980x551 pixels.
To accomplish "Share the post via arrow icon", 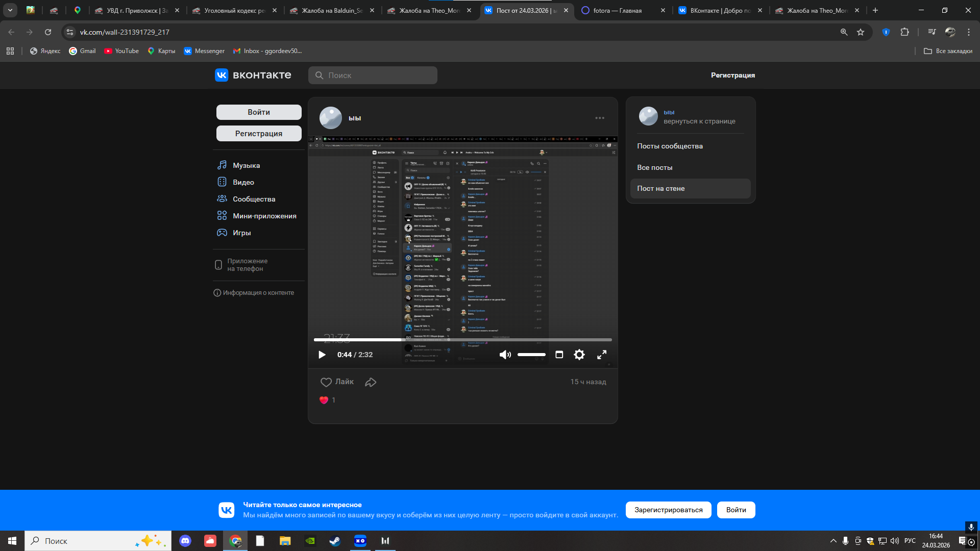I will tap(371, 382).
